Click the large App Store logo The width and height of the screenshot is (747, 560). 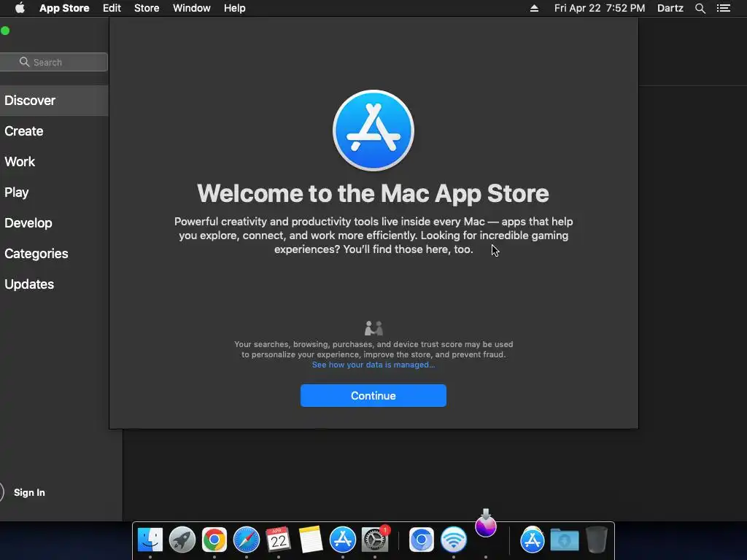373,131
